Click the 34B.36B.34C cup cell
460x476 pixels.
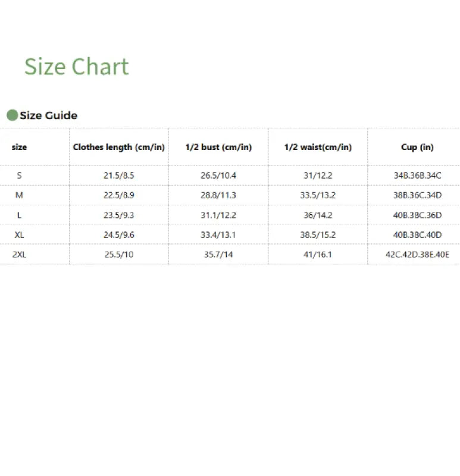point(417,176)
